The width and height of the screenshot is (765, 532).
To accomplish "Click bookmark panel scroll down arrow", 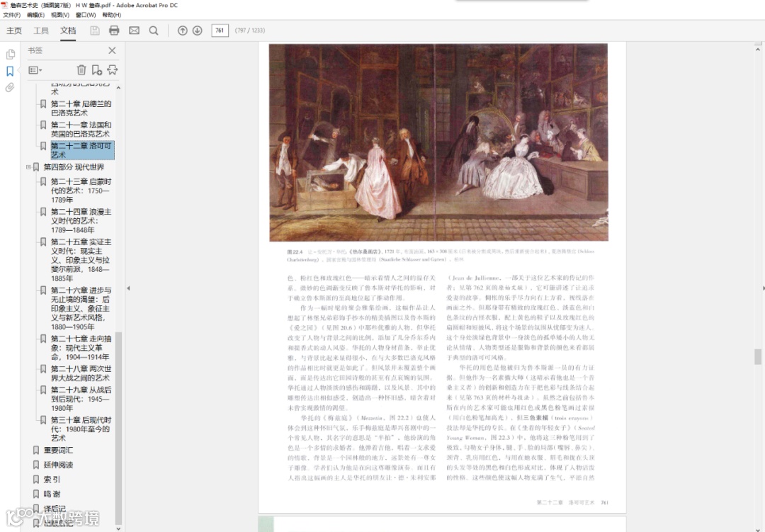I will 118,528.
